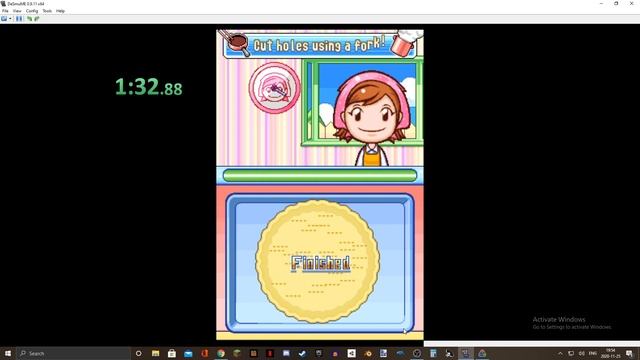This screenshot has width=640, height=360.
Task: Open the Tools menu
Action: click(47, 11)
